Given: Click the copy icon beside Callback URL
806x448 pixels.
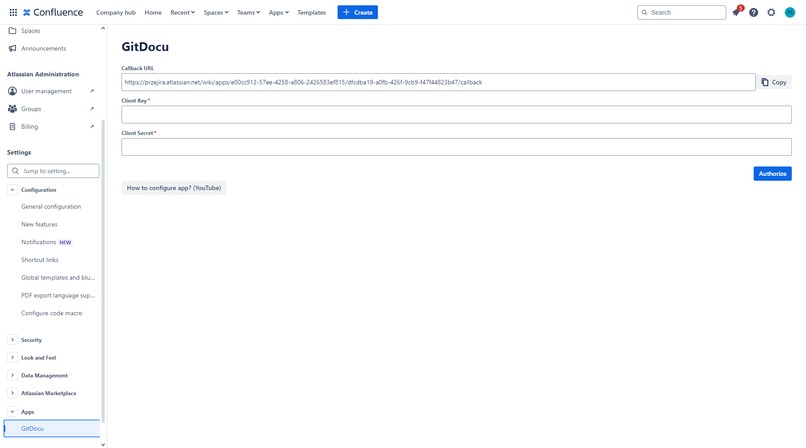Looking at the screenshot, I should click(765, 82).
